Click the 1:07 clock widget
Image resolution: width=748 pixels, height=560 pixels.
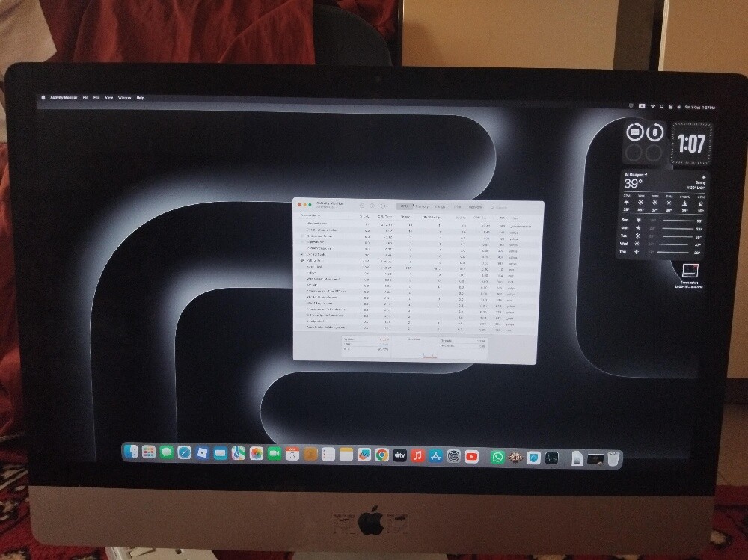[692, 143]
